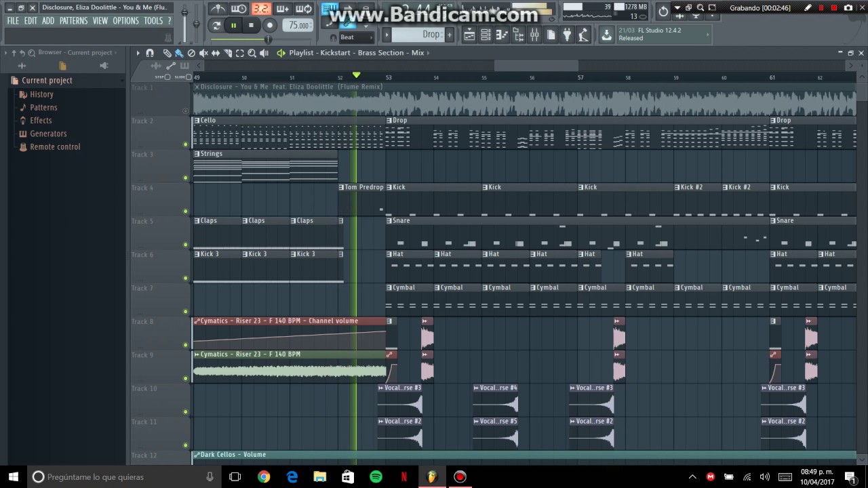Mute Track 5 using its green LED
This screenshot has height=488, width=868.
pyautogui.click(x=186, y=245)
